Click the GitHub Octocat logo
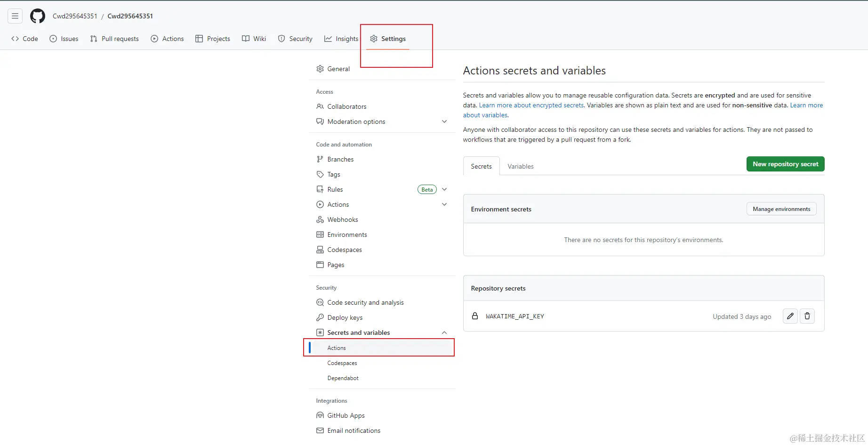868x446 pixels. pos(38,16)
